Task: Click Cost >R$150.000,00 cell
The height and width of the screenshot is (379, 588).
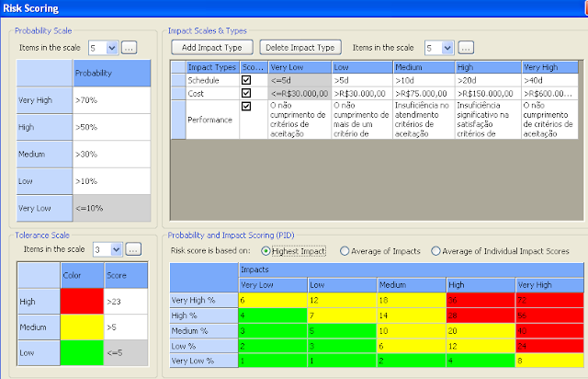Action: click(x=488, y=94)
